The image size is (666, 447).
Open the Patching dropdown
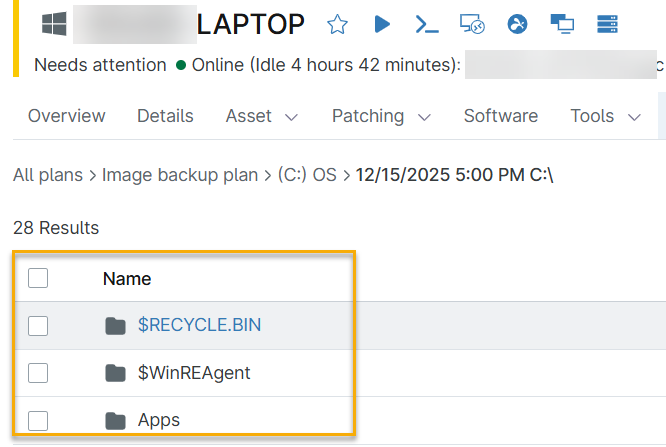pos(381,117)
